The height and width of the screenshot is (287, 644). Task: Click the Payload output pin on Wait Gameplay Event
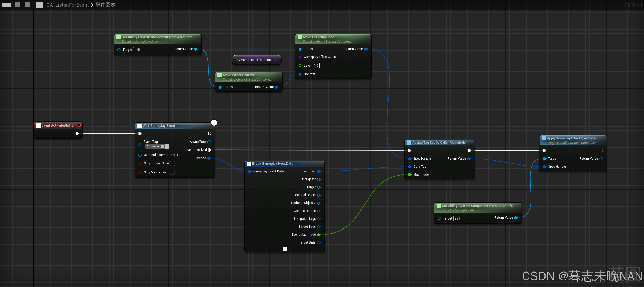[210, 158]
